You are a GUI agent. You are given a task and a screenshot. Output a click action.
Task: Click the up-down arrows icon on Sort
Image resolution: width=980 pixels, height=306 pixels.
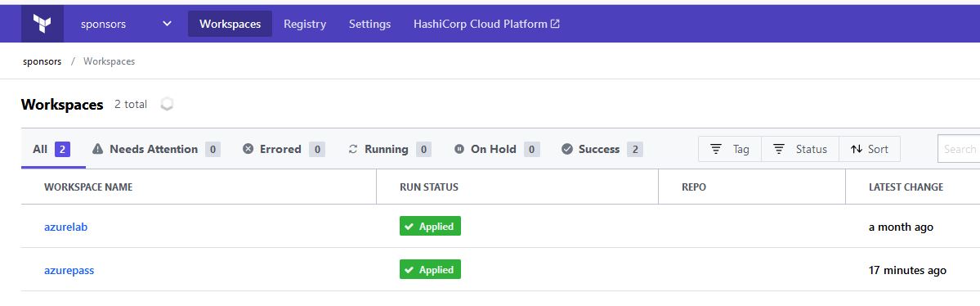tap(857, 149)
